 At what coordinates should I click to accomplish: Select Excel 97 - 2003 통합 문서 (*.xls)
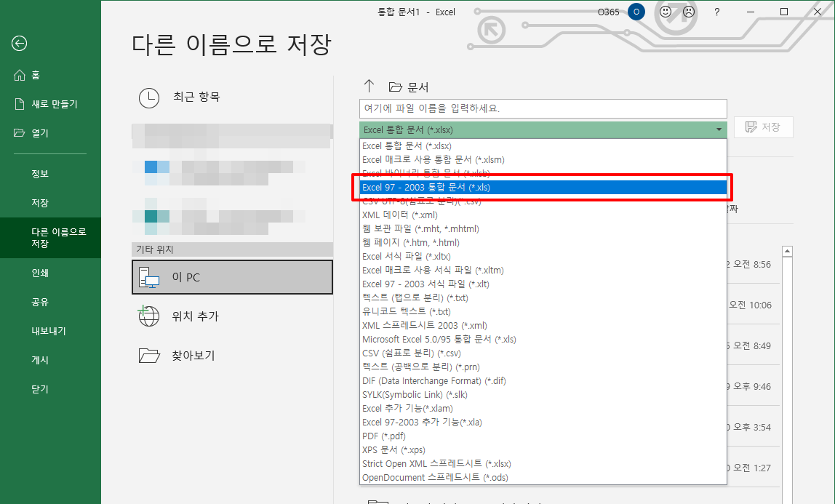coord(543,188)
